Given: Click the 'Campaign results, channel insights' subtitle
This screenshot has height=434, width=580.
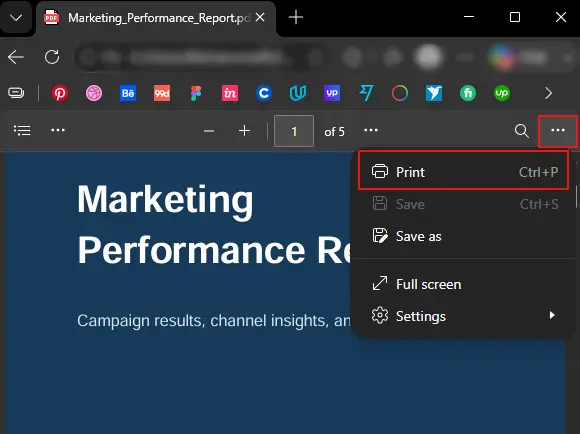Looking at the screenshot, I should coord(214,320).
